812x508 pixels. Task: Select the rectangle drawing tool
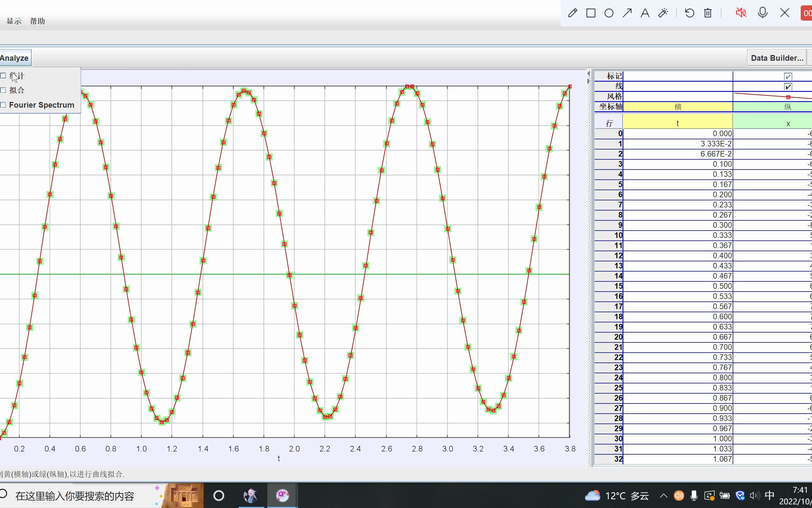pos(591,13)
